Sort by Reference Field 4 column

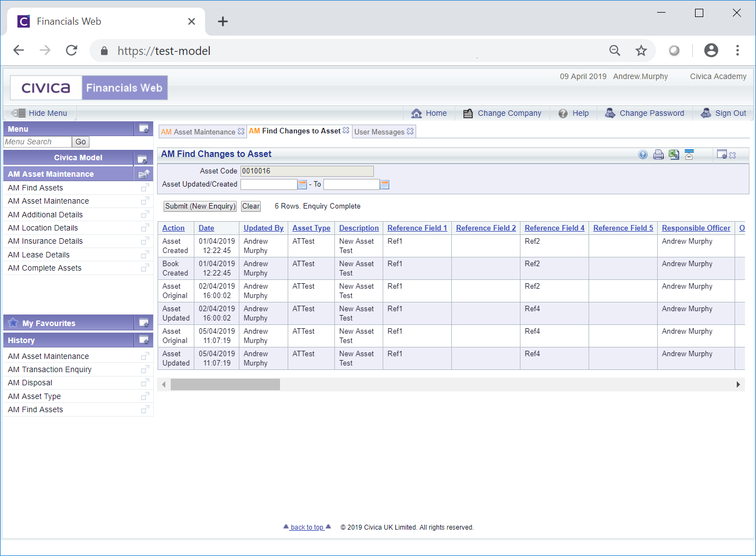tap(555, 228)
